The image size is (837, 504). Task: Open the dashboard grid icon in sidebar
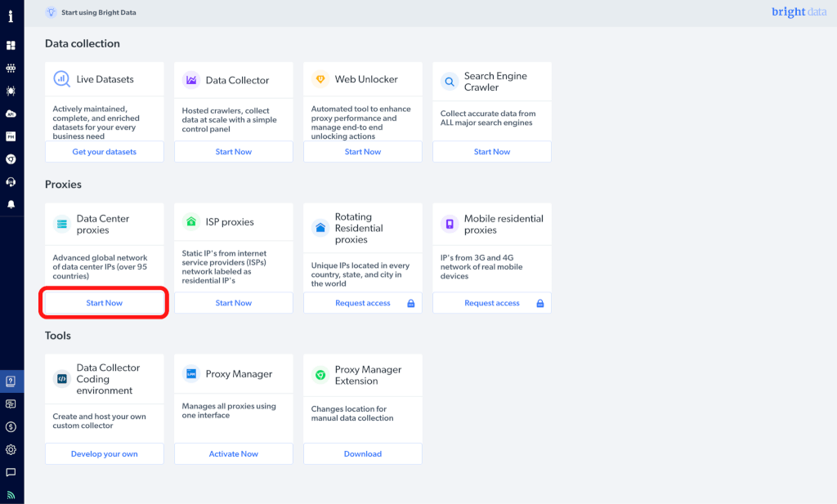click(11, 46)
